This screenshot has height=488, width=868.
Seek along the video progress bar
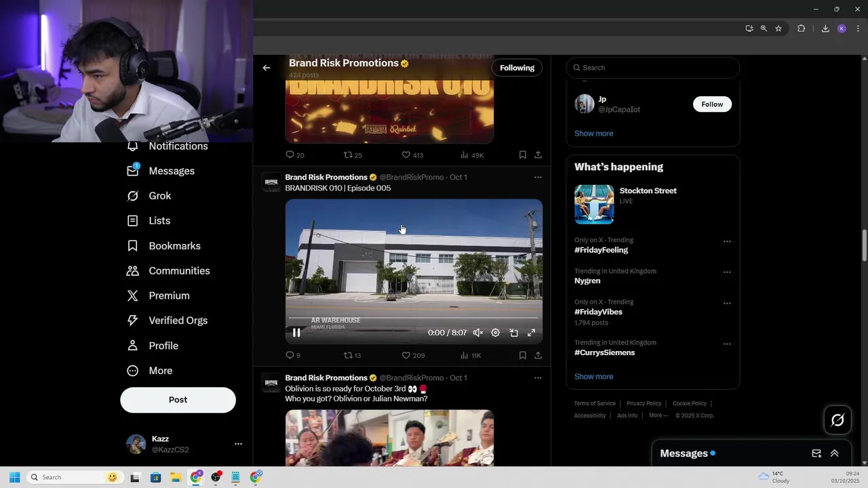(x=414, y=317)
